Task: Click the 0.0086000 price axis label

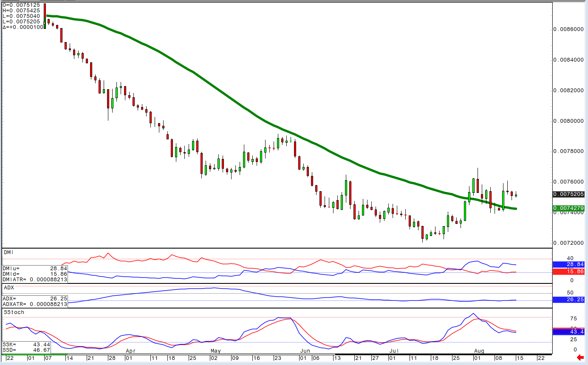Action: [x=569, y=29]
